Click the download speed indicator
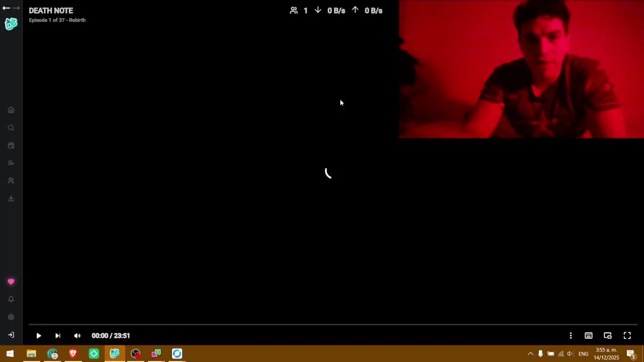Viewport: 644px width, 362px height. click(330, 11)
